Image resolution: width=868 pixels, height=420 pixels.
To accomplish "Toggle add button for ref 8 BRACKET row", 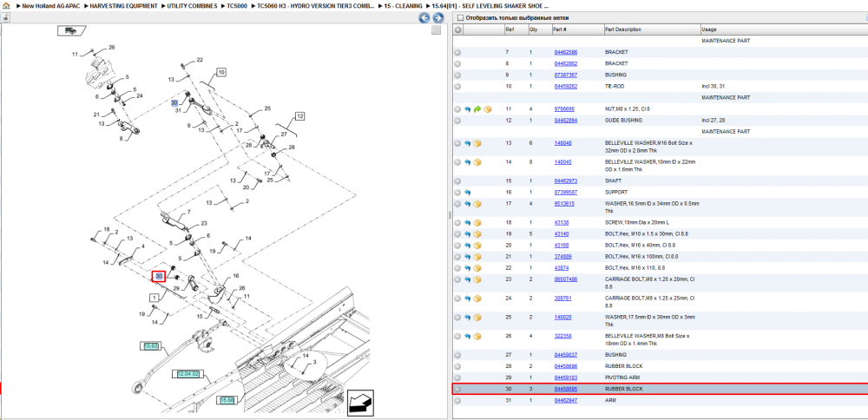I will 457,64.
